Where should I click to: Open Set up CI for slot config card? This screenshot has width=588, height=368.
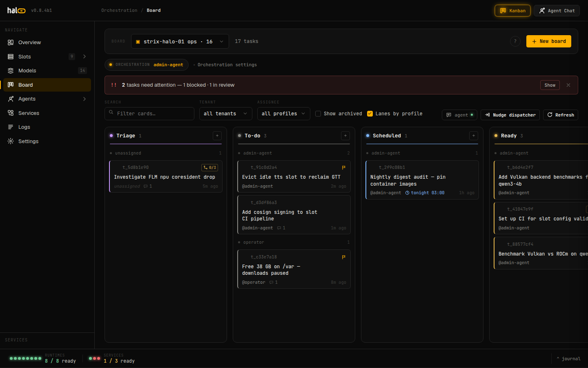click(x=541, y=218)
